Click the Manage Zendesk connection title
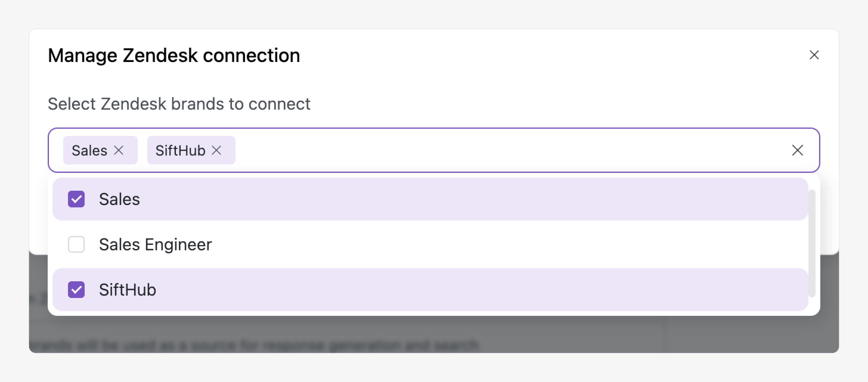This screenshot has height=382, width=868. click(x=174, y=55)
